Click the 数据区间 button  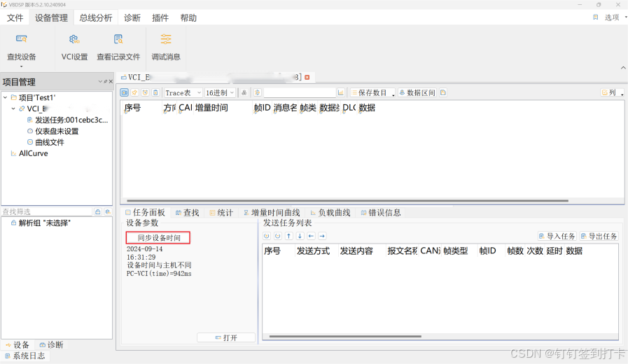point(417,92)
